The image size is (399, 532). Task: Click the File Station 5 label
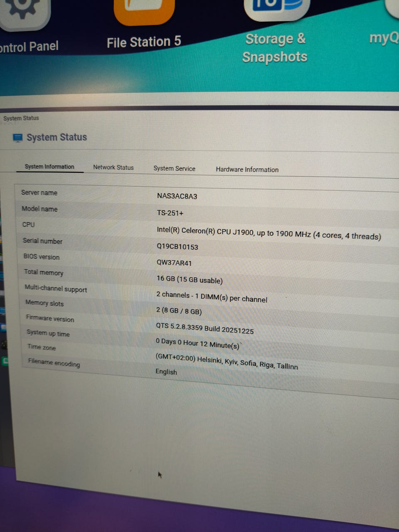tap(144, 42)
